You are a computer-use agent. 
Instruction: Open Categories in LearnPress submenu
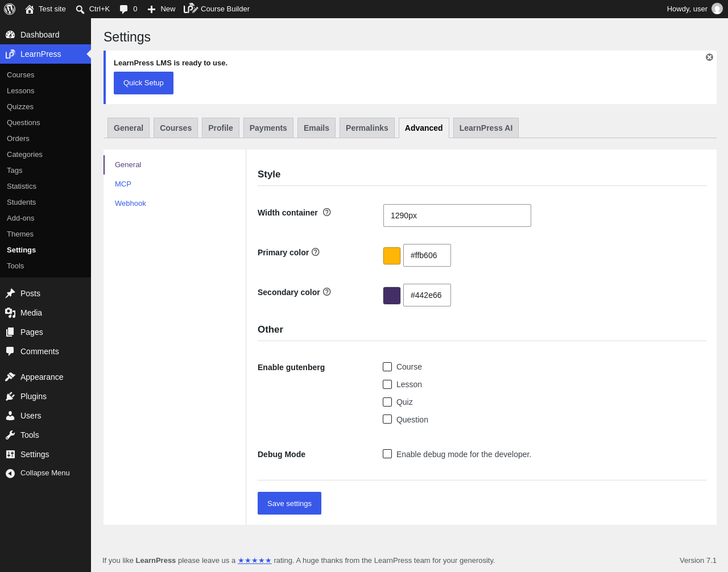point(24,155)
